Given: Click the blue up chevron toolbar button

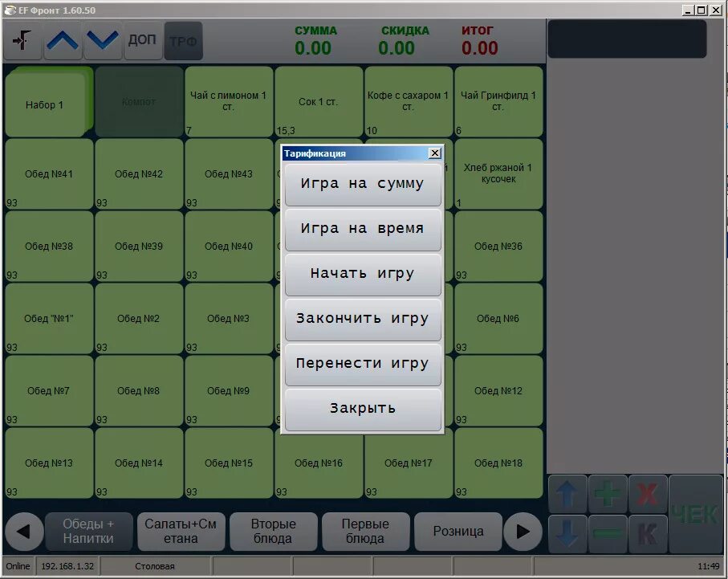Looking at the screenshot, I should 63,40.
